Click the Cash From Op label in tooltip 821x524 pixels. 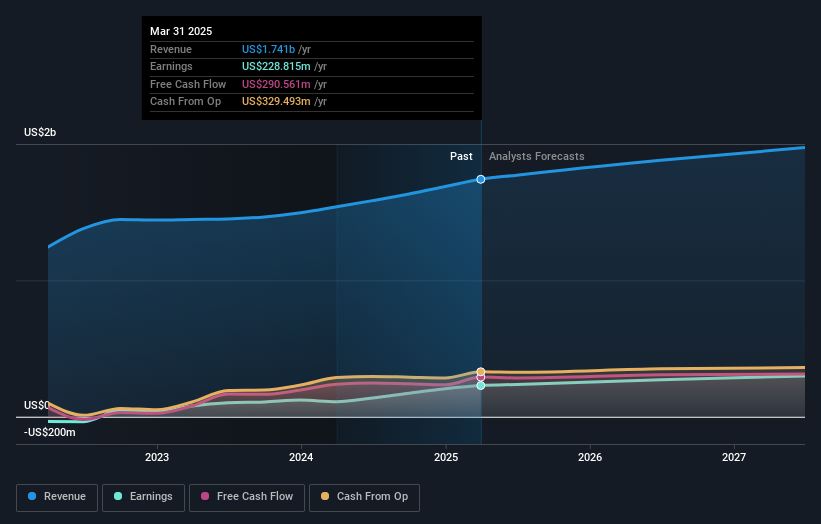click(x=185, y=102)
